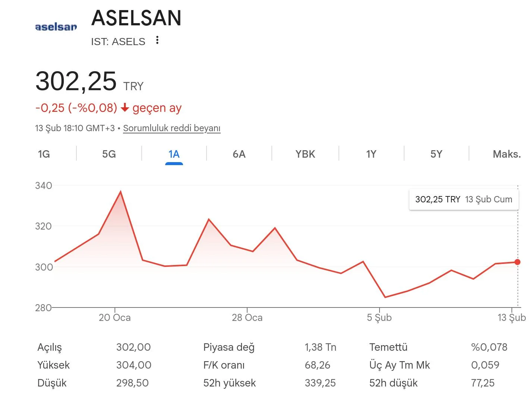The image size is (532, 407).
Task: Show the 5Y price history
Action: click(436, 154)
